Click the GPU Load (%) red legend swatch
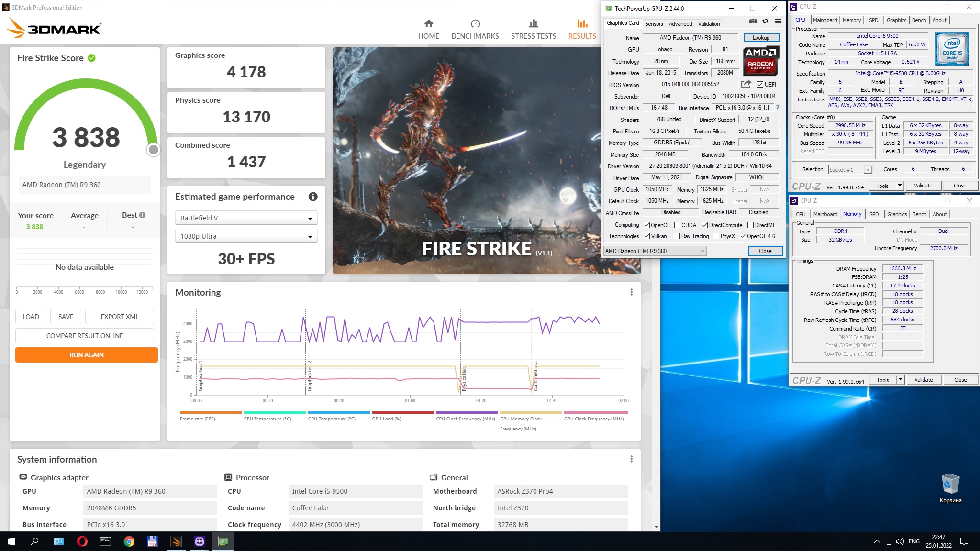The image size is (980, 551). (403, 412)
